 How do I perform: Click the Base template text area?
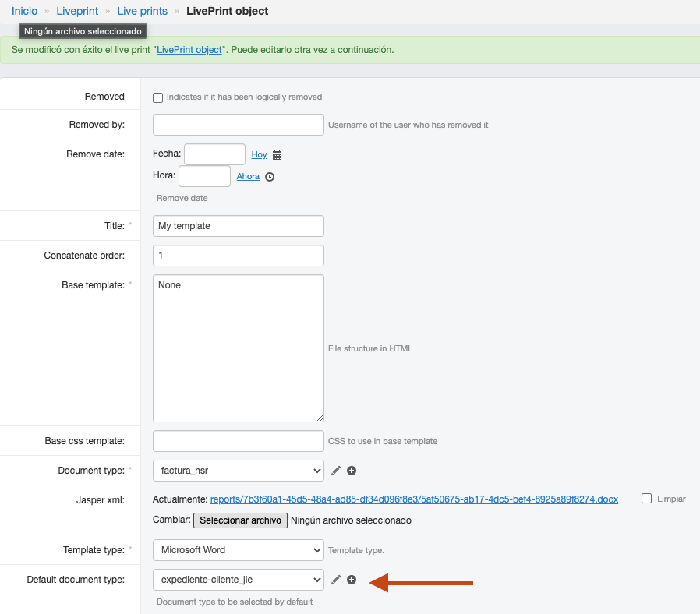pos(239,348)
